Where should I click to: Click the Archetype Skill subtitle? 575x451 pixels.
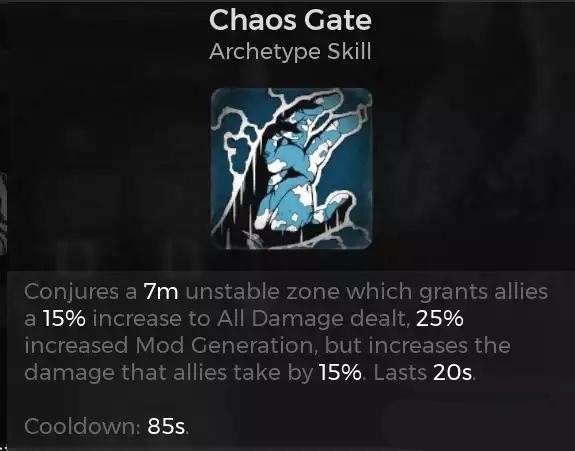290,52
